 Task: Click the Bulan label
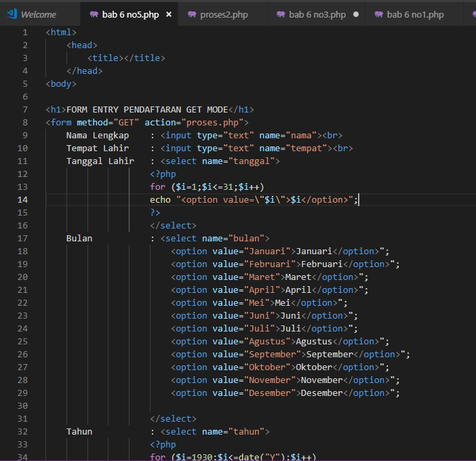pos(79,239)
